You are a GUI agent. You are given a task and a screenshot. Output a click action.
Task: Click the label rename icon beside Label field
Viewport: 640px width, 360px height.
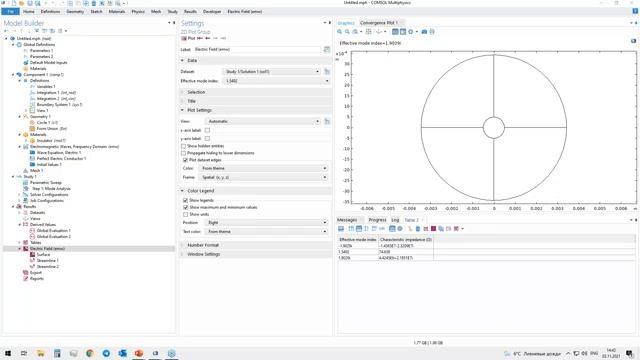[327, 49]
